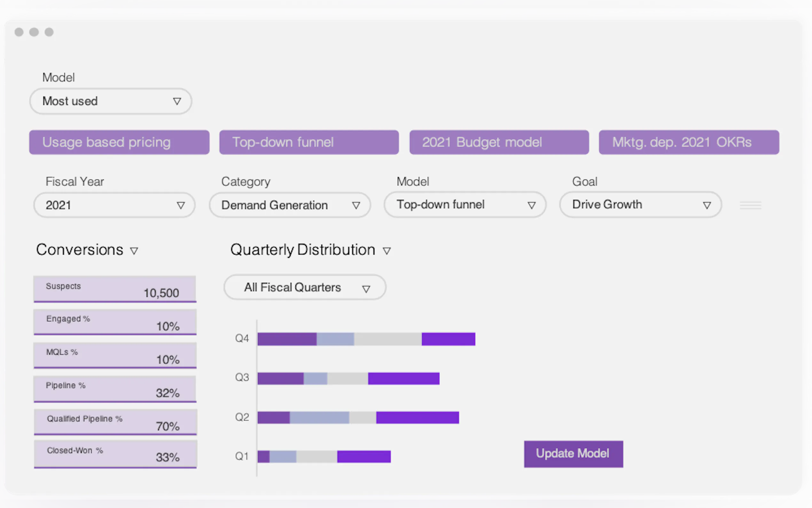The width and height of the screenshot is (812, 508).
Task: Click the double-line menu icon beside Goal
Action: (x=750, y=205)
